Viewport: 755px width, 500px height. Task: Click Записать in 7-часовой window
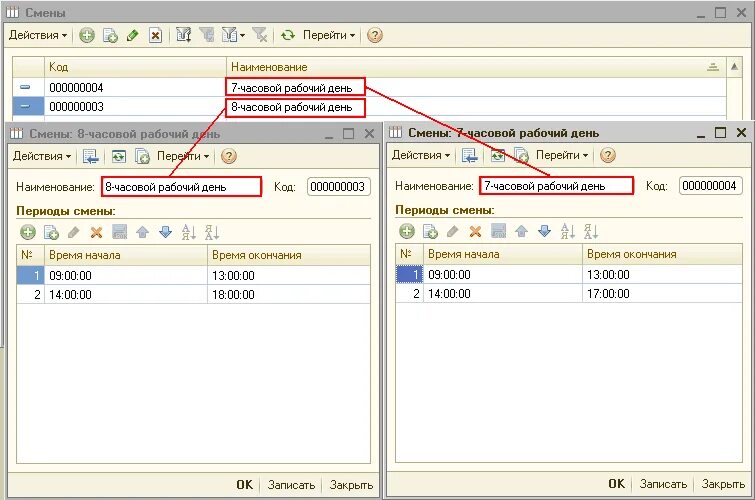coord(663,484)
